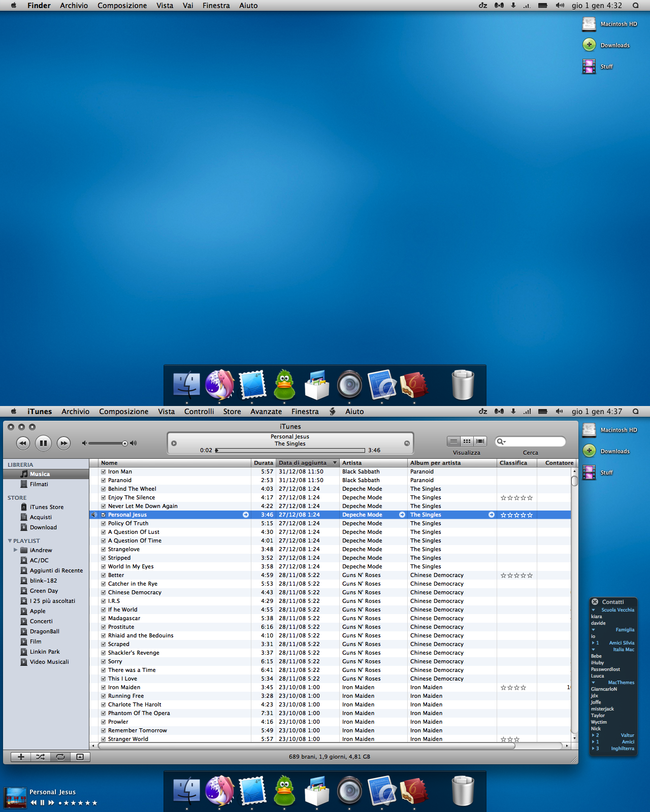Seek within the Personal Jesus progress bar
The width and height of the screenshot is (650, 812).
click(x=290, y=450)
